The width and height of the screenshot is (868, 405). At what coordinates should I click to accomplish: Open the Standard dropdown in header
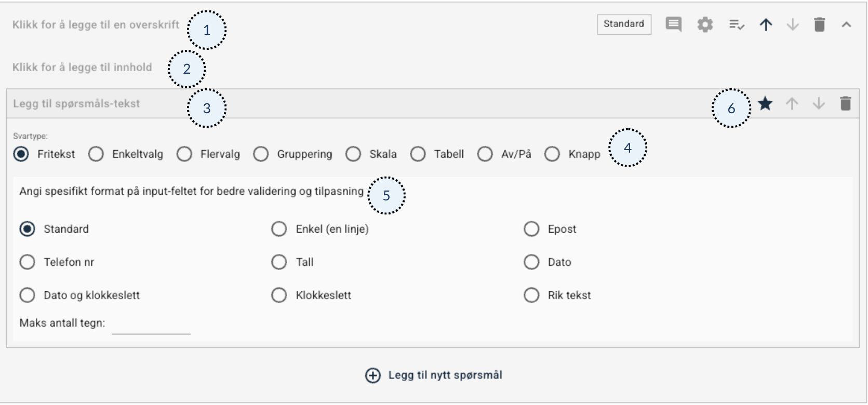624,24
